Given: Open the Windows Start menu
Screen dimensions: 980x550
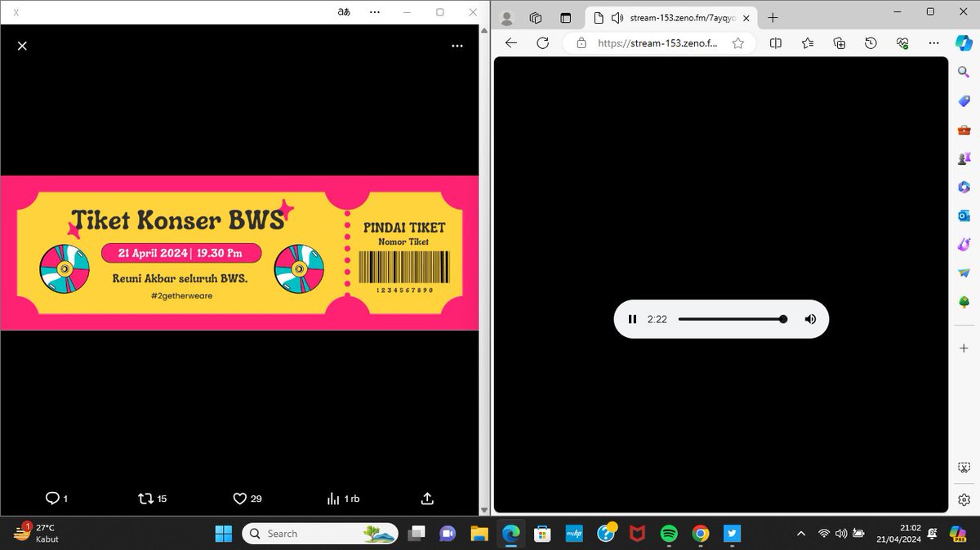Looking at the screenshot, I should click(223, 534).
